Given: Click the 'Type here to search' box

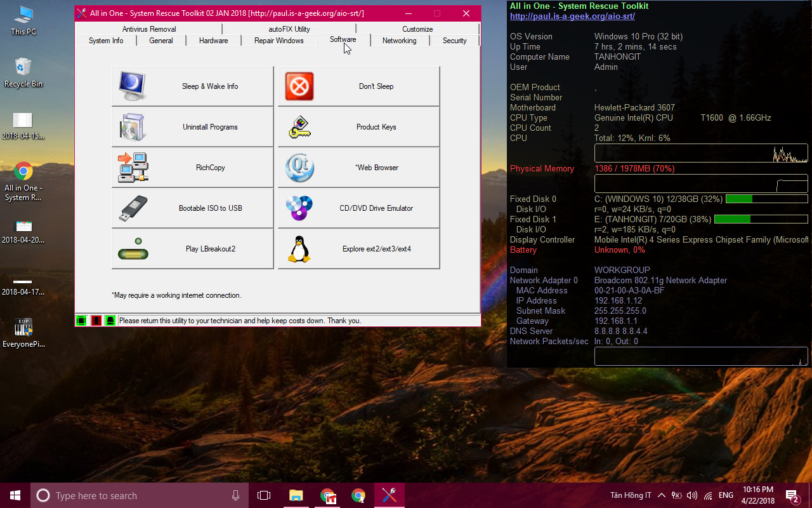Looking at the screenshot, I should 140,495.
